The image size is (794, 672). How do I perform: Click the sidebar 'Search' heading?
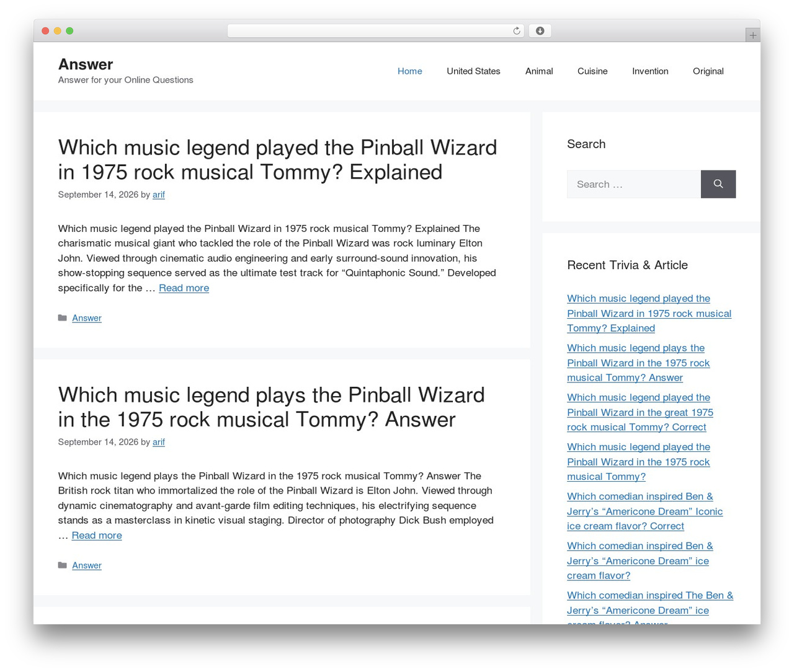click(586, 144)
